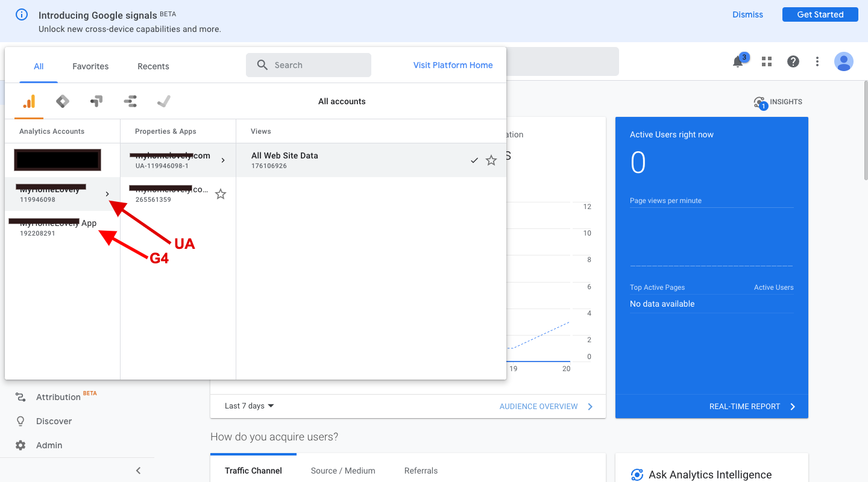Image resolution: width=868 pixels, height=482 pixels.
Task: Click in the account Search field
Action: pos(309,65)
